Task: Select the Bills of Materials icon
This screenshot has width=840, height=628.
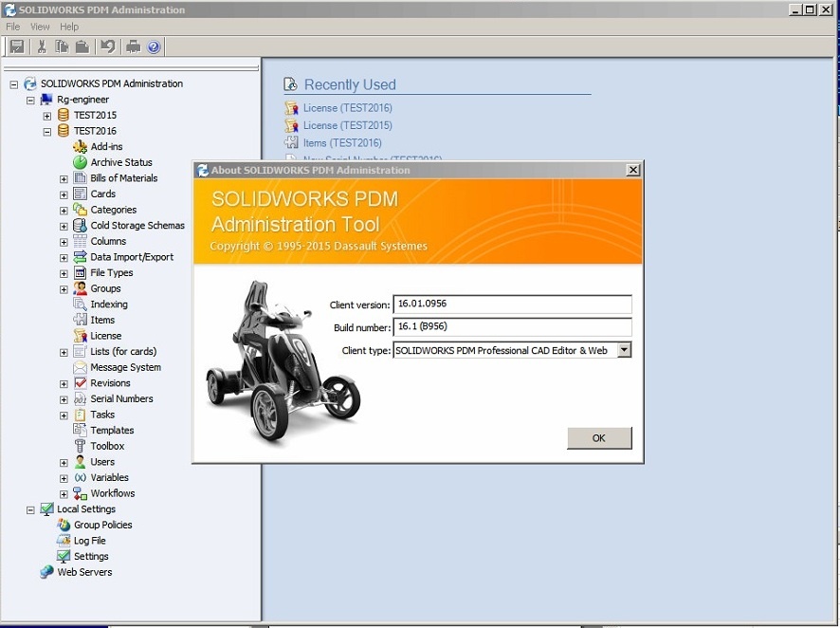Action: 80,178
